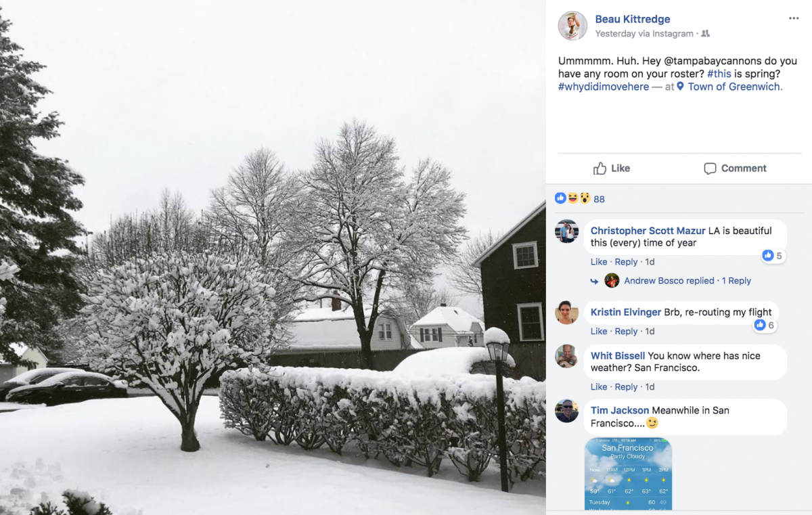Viewport: 812px width, 515px height.
Task: Click the 5 likes badge on Christopher's comment
Action: click(x=772, y=256)
